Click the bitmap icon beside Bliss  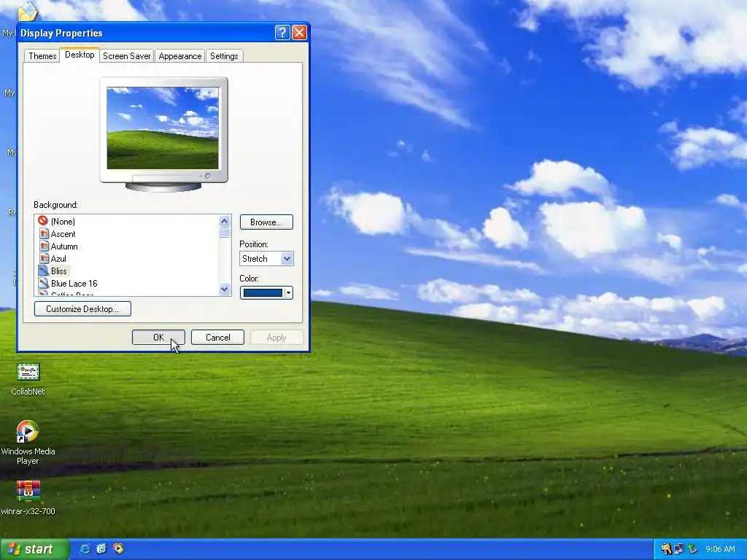pyautogui.click(x=43, y=271)
